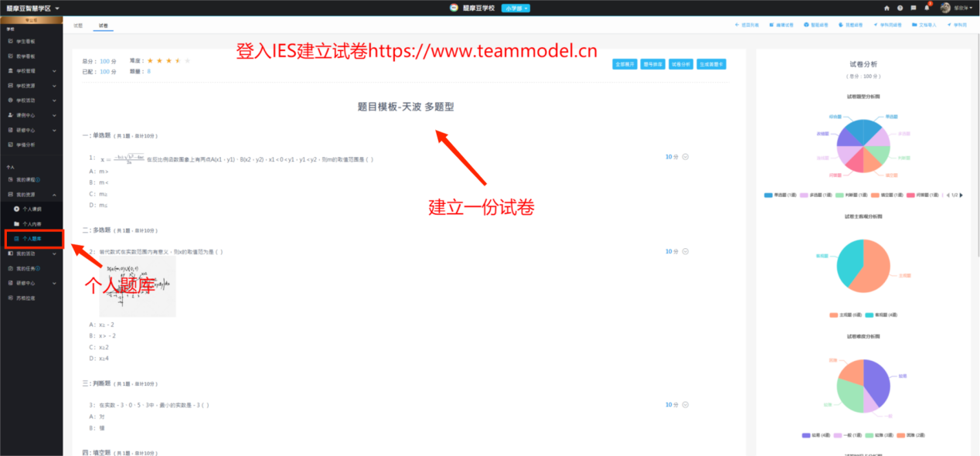980x456 pixels.
Task: Click the 智能组卷 toolbar icon
Action: 806,25
